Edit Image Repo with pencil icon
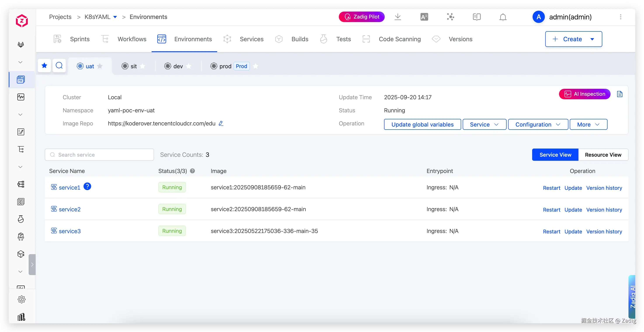The height and width of the screenshot is (332, 644). [x=221, y=123]
